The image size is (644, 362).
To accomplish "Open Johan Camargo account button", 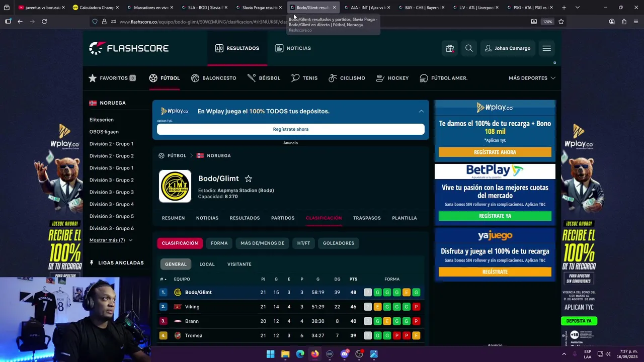I will [x=507, y=48].
